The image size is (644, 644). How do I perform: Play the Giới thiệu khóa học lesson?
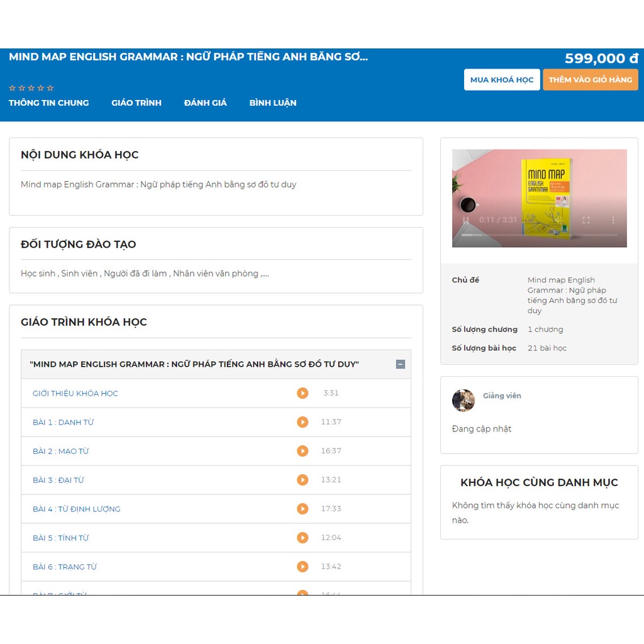[x=303, y=393]
